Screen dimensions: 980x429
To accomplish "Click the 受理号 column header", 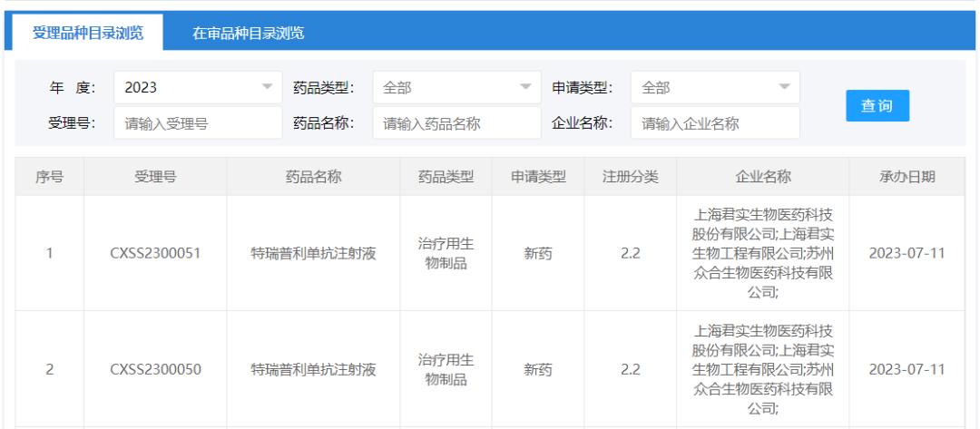I will click(155, 177).
